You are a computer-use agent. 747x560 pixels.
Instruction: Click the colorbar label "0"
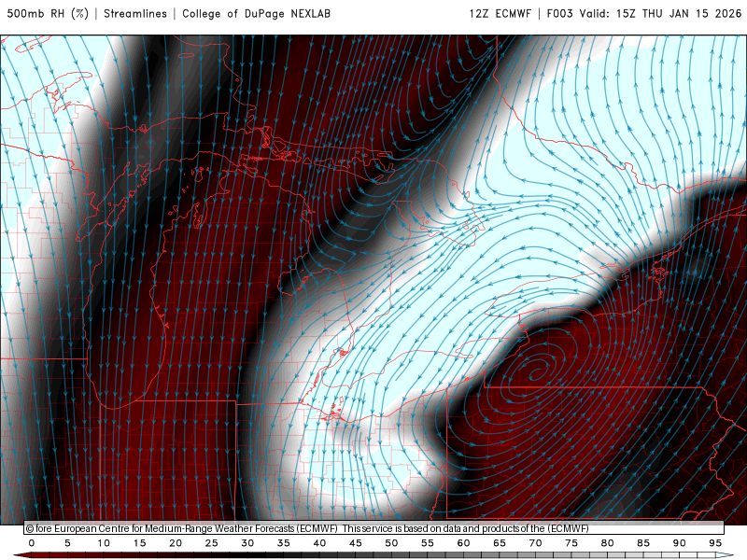click(x=32, y=543)
